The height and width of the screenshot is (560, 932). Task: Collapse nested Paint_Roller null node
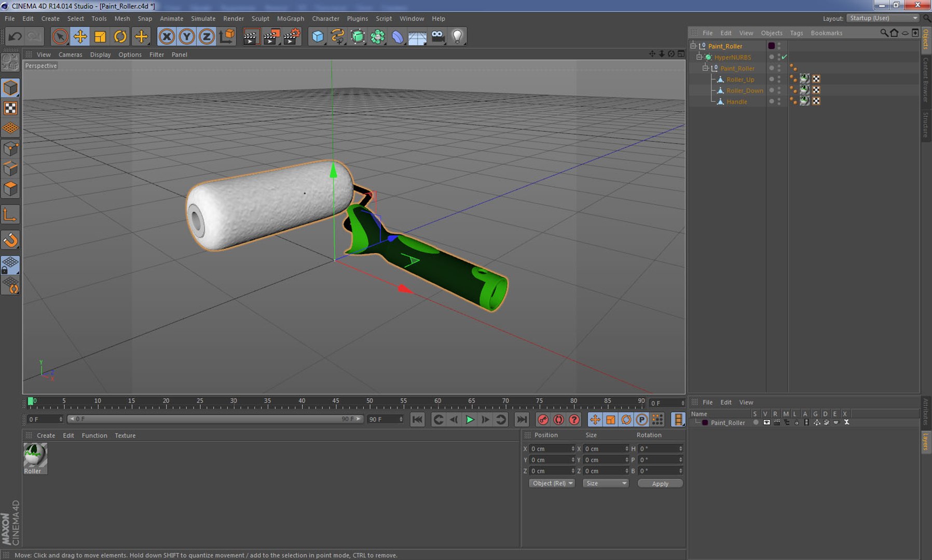click(705, 68)
